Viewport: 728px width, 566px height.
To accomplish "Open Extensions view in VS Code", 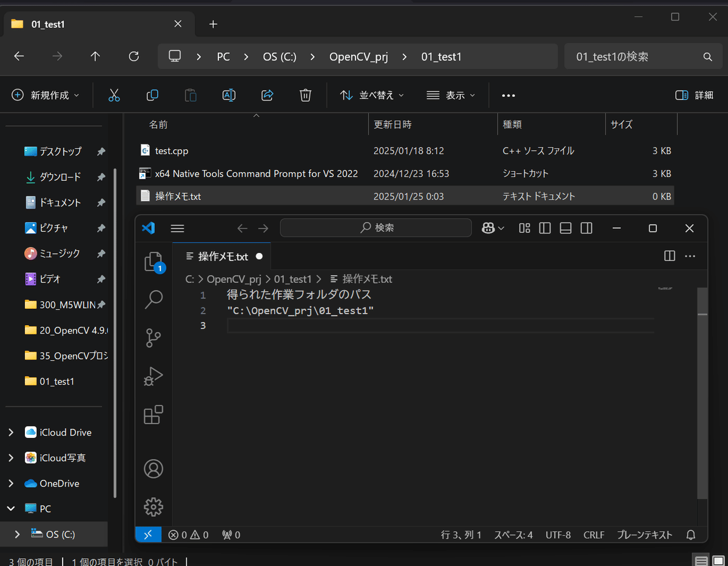I will (x=153, y=414).
